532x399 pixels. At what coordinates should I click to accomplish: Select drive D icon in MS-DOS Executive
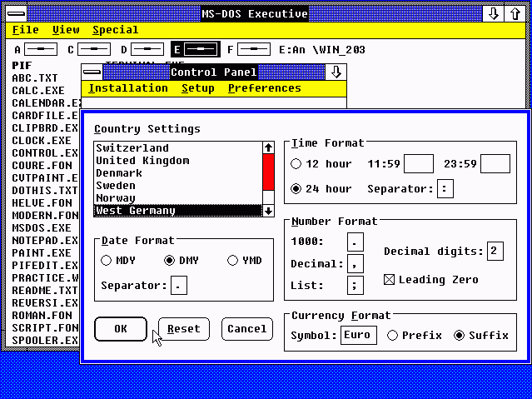(147, 50)
